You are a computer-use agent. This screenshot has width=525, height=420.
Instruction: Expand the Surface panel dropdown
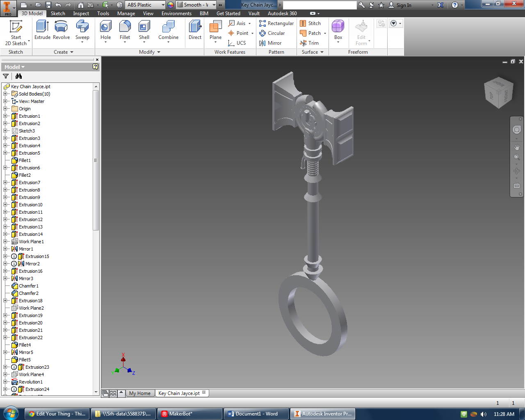pos(313,52)
